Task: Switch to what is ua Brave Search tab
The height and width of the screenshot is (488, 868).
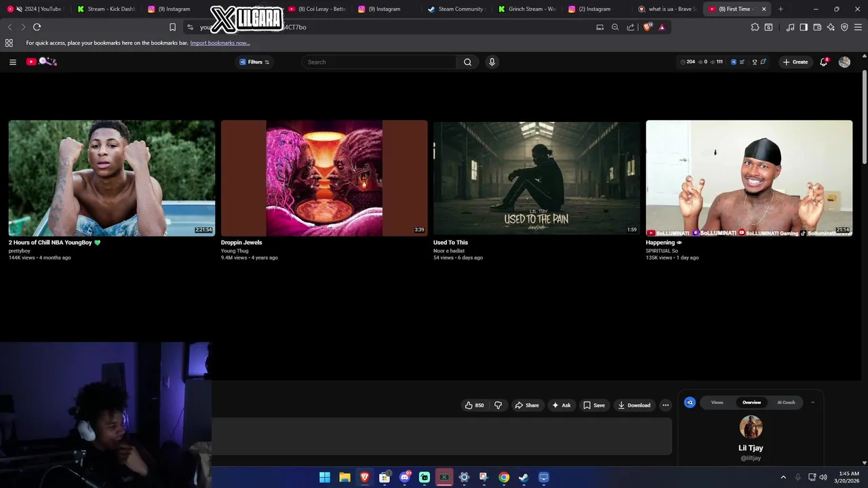Action: tap(667, 9)
